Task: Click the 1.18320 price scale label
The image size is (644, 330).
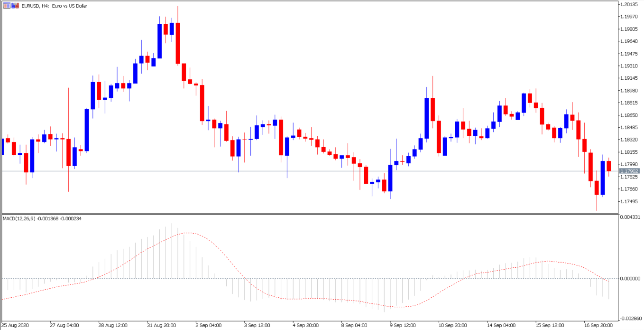Action: [x=630, y=140]
